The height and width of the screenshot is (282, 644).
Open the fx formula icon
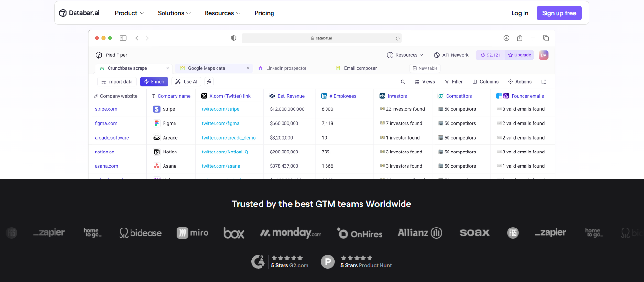[x=209, y=82]
